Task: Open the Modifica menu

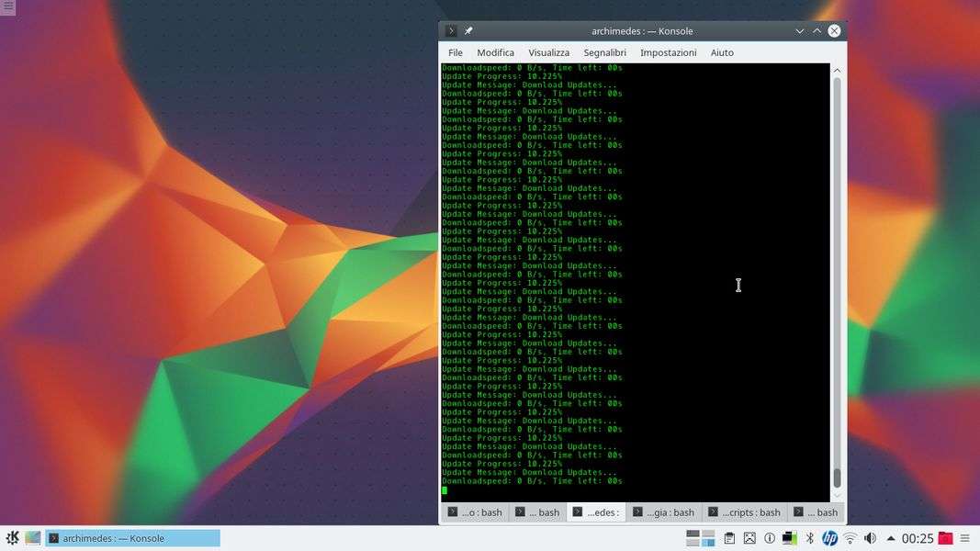Action: 495,53
